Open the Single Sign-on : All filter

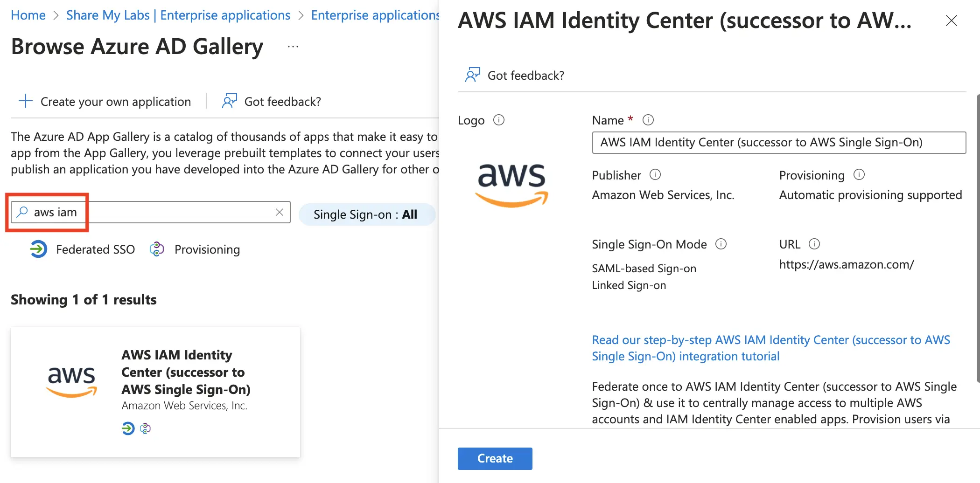(366, 214)
